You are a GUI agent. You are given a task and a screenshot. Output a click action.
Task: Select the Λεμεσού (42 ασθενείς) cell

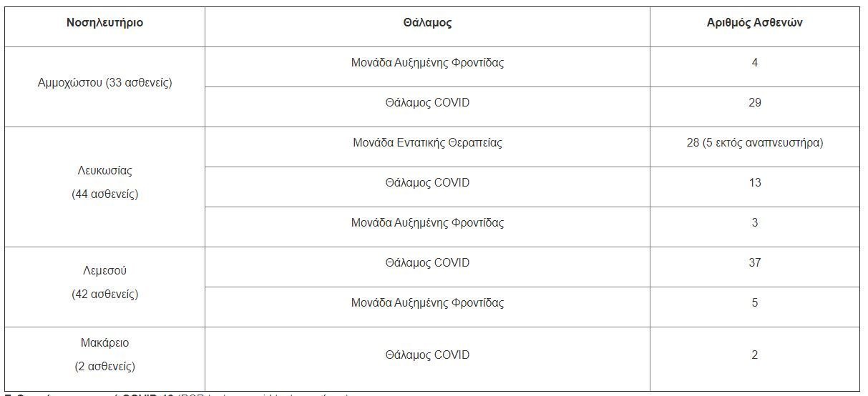104,287
